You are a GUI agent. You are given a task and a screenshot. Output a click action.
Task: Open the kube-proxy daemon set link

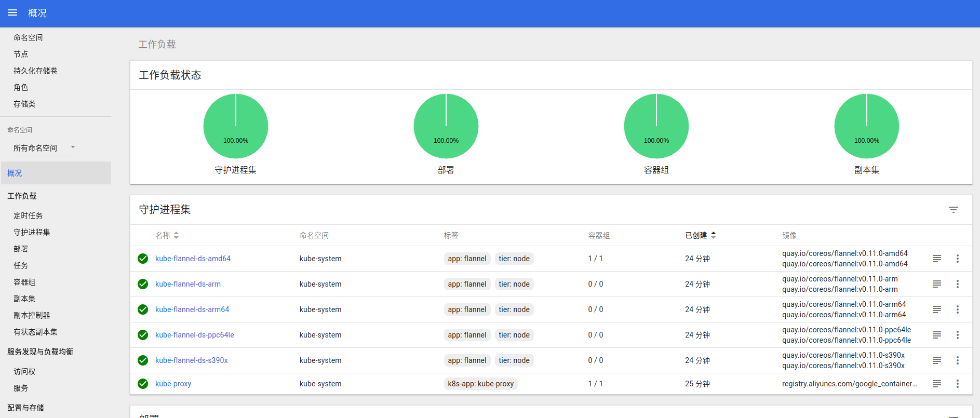point(173,384)
